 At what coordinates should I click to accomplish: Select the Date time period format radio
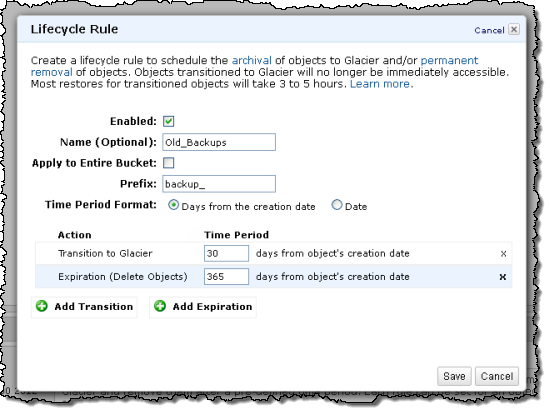click(337, 205)
